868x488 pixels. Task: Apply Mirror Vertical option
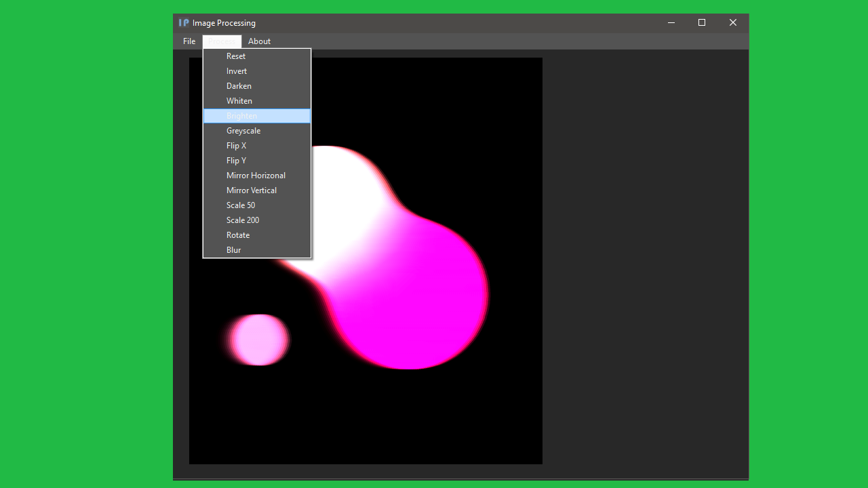tap(257, 190)
